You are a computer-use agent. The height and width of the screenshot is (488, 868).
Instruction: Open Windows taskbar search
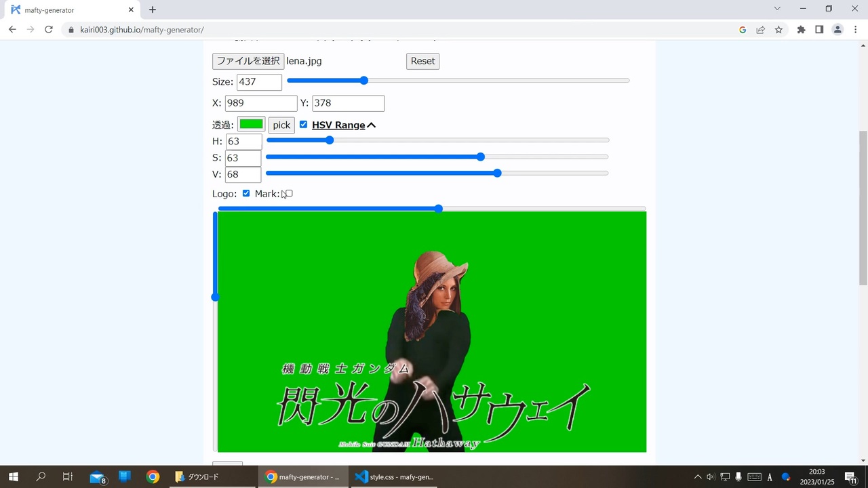tap(41, 476)
